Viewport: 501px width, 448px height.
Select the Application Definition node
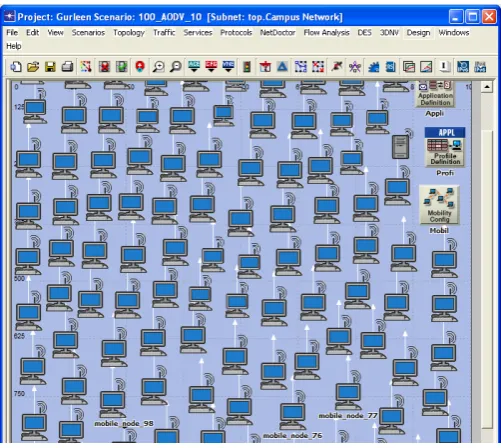(x=435, y=94)
